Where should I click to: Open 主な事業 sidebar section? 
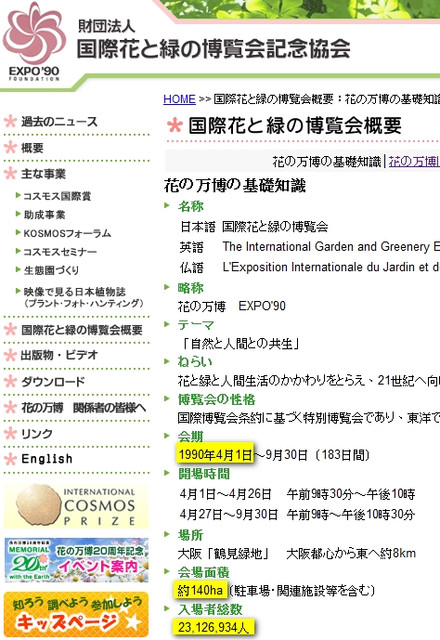pos(43,173)
